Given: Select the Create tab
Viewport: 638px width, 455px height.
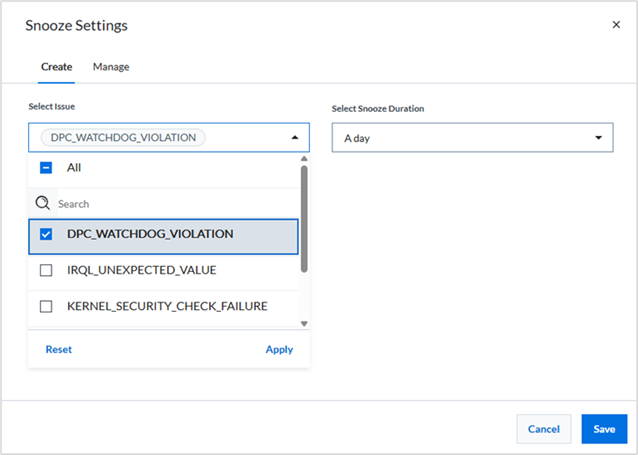Looking at the screenshot, I should click(x=57, y=67).
